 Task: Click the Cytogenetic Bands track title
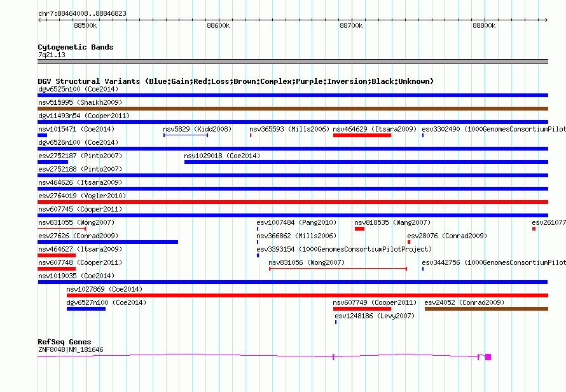coord(76,47)
